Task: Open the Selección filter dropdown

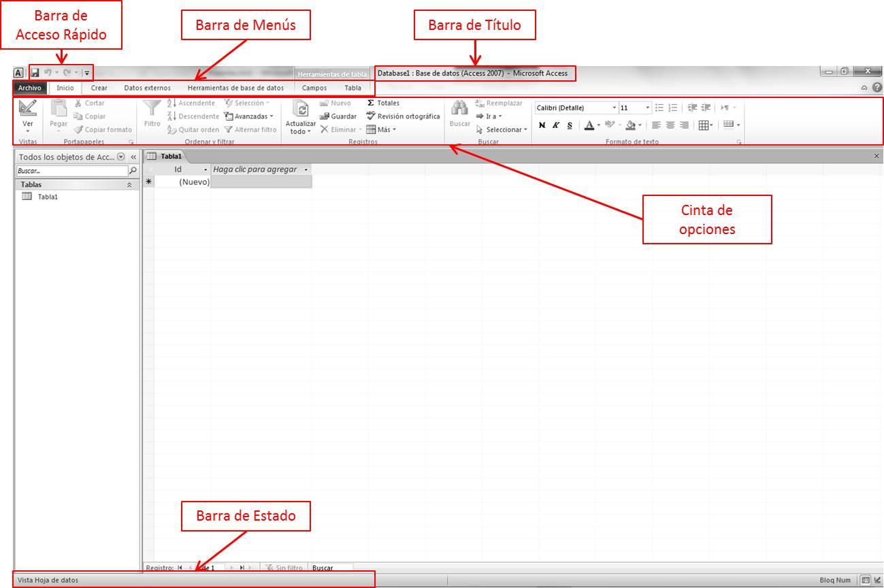Action: (x=246, y=103)
